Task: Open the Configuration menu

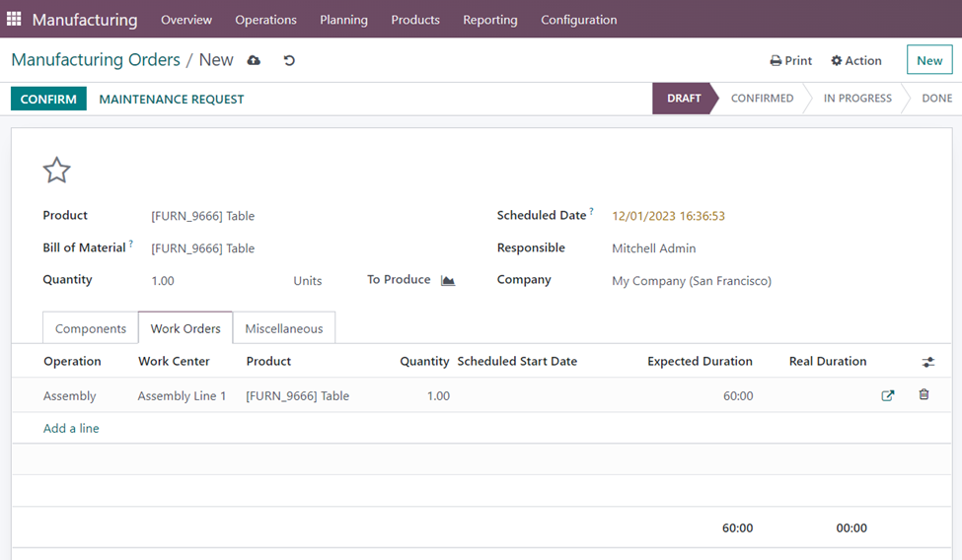Action: coord(578,20)
